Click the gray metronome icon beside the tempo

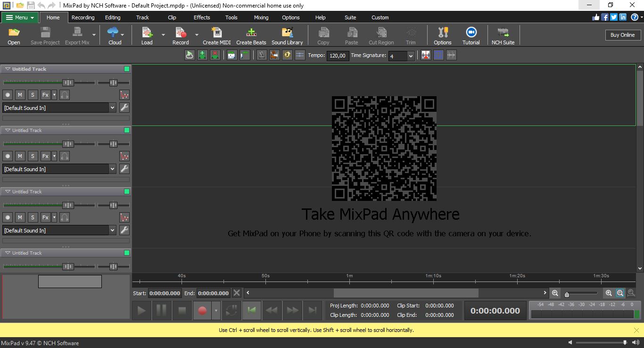(262, 55)
